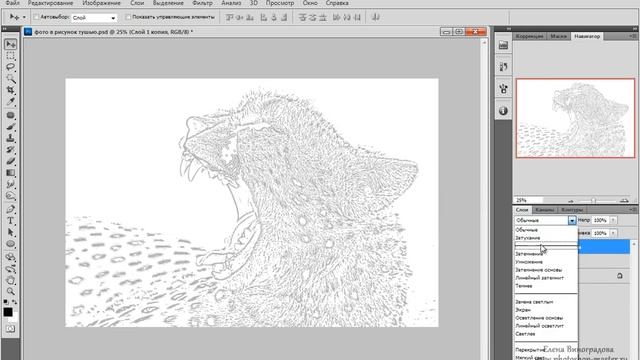Viewport: 640px width, 360px height.
Task: Open the Фильтр menu
Action: [x=202, y=3]
